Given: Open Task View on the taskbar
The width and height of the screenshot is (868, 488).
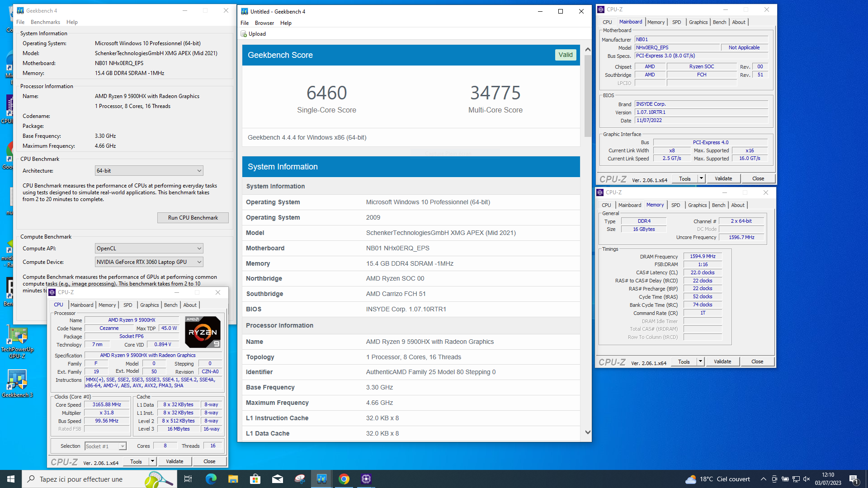Looking at the screenshot, I should (188, 479).
